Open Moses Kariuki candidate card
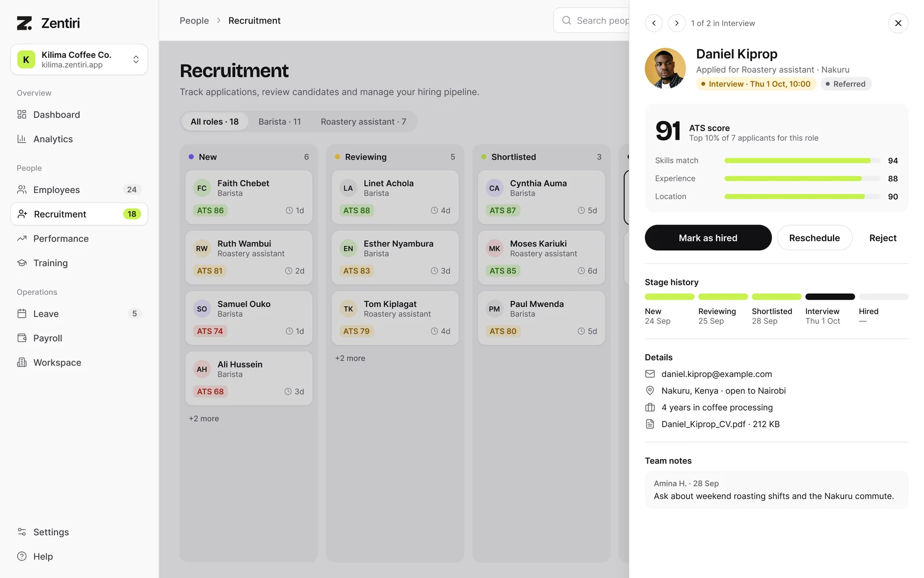 coord(541,257)
